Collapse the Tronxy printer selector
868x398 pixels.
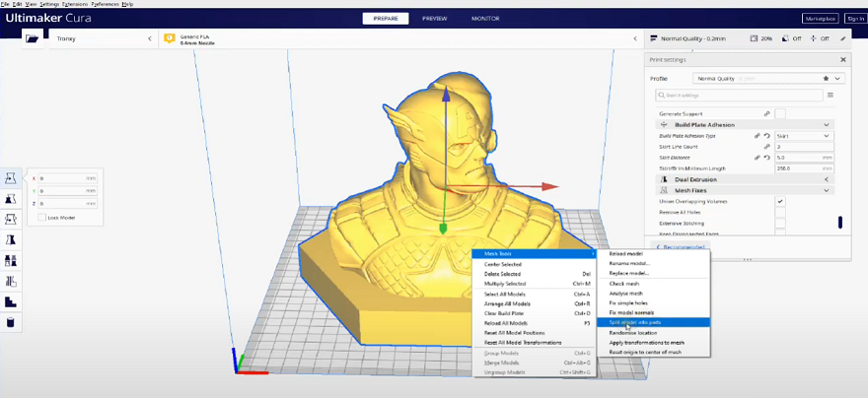click(x=150, y=38)
